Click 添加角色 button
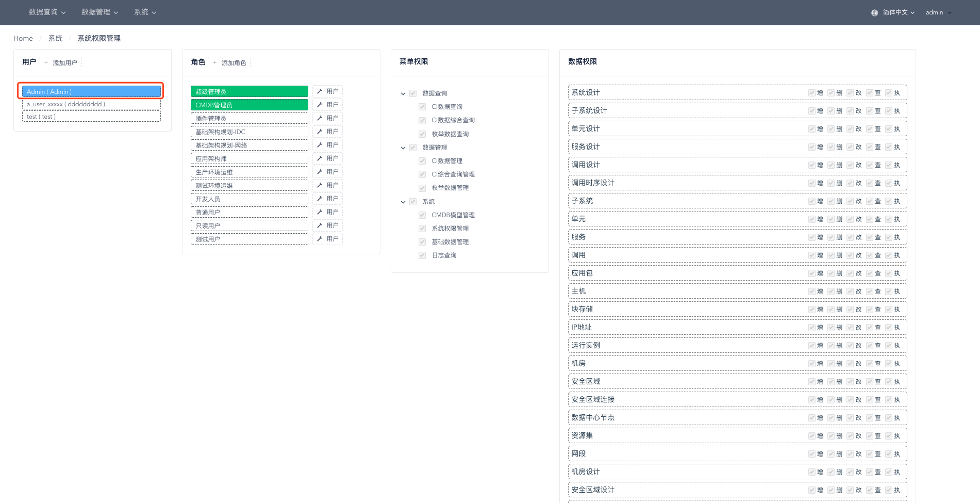The image size is (980, 503). tap(229, 63)
